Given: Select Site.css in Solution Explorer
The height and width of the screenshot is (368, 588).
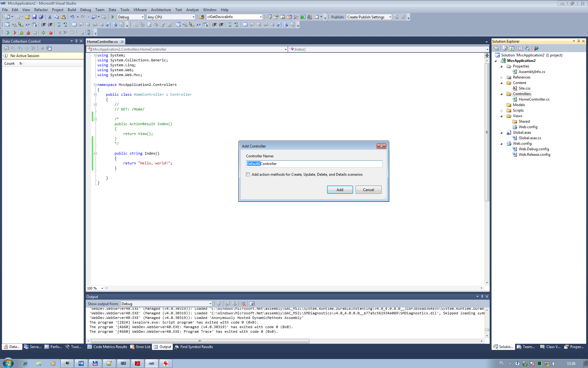Looking at the screenshot, I should point(524,88).
